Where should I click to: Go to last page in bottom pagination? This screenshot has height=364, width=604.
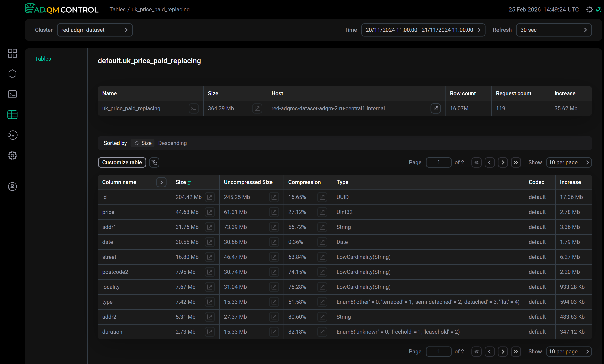pos(516,352)
